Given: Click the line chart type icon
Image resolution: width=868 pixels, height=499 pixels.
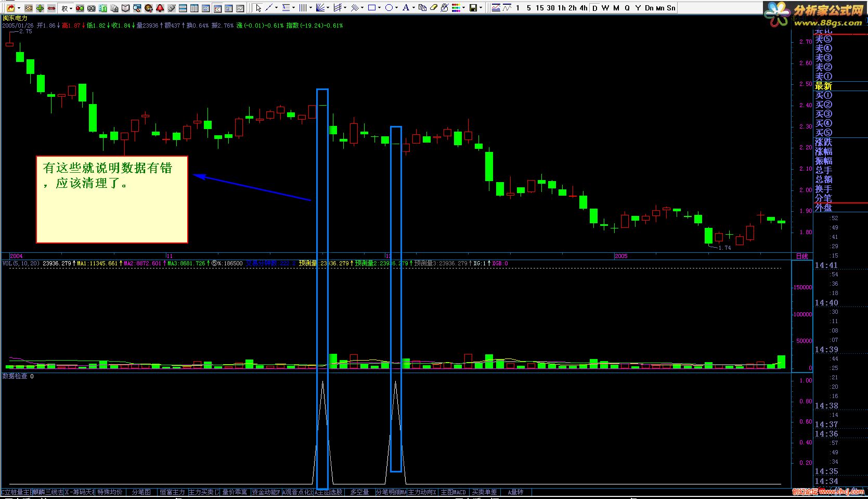Looking at the screenshot, I should [507, 8].
